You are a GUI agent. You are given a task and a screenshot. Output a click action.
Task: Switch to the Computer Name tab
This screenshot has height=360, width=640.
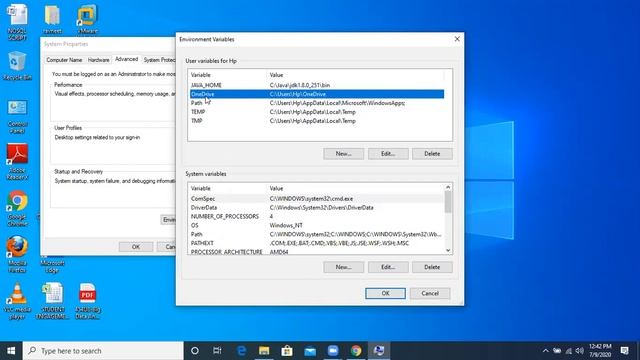click(64, 60)
